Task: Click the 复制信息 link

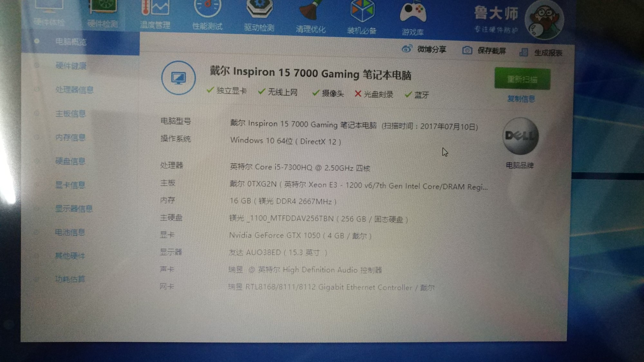Action: 521,99
